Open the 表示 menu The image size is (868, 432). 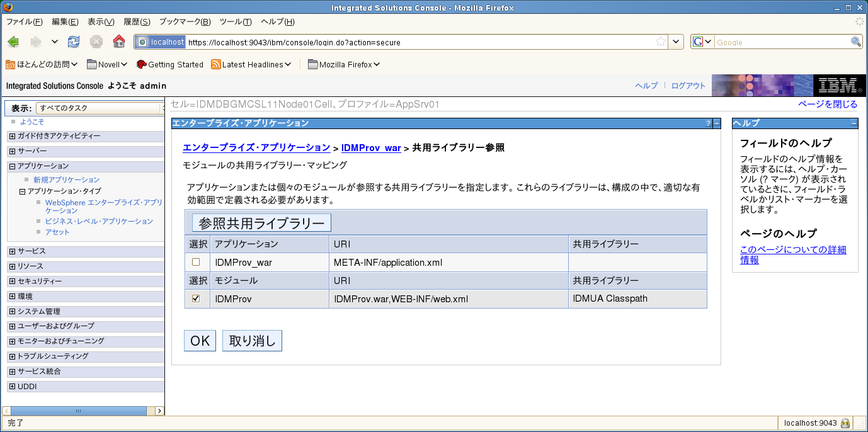tap(101, 21)
